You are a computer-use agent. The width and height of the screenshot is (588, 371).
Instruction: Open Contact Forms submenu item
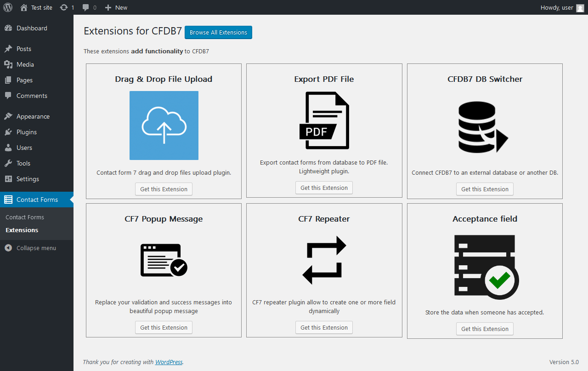point(25,217)
